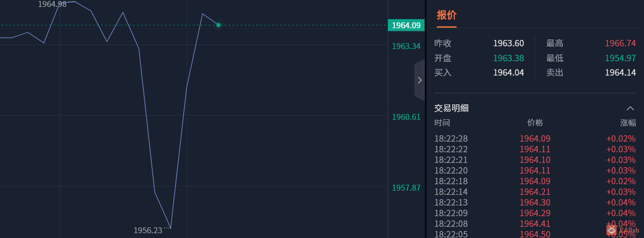Sort by the 涨幅 column header

coord(628,122)
